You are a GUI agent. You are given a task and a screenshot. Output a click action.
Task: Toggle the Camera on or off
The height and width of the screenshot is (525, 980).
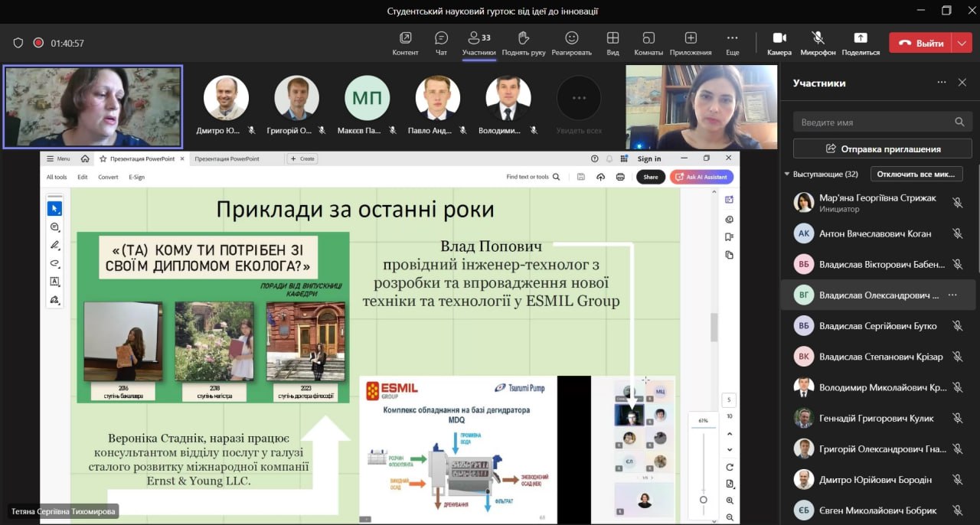pos(779,38)
